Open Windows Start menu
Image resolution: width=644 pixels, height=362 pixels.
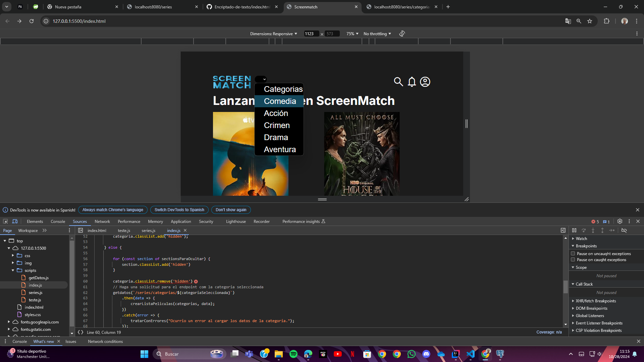(x=144, y=354)
